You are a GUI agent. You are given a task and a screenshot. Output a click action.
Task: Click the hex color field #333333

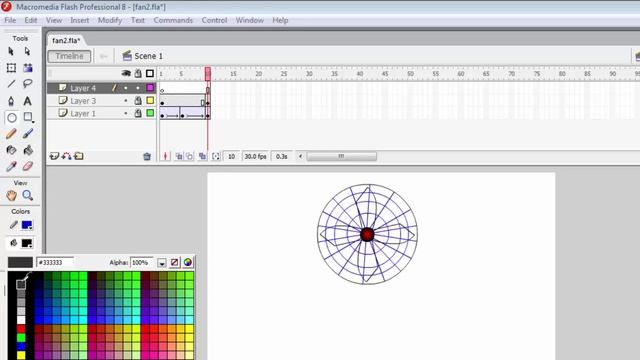pos(55,262)
